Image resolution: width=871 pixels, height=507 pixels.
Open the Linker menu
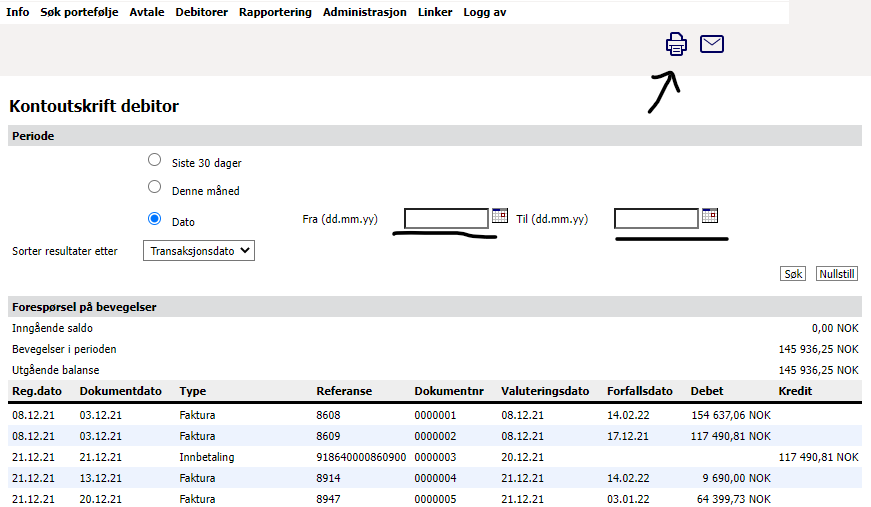click(x=435, y=12)
